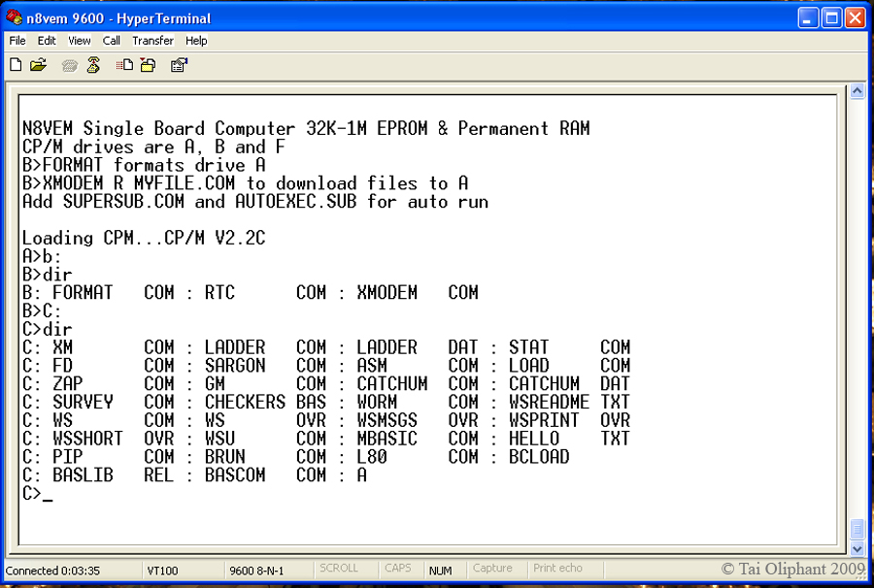
Task: Open the Edit menu
Action: tap(47, 41)
